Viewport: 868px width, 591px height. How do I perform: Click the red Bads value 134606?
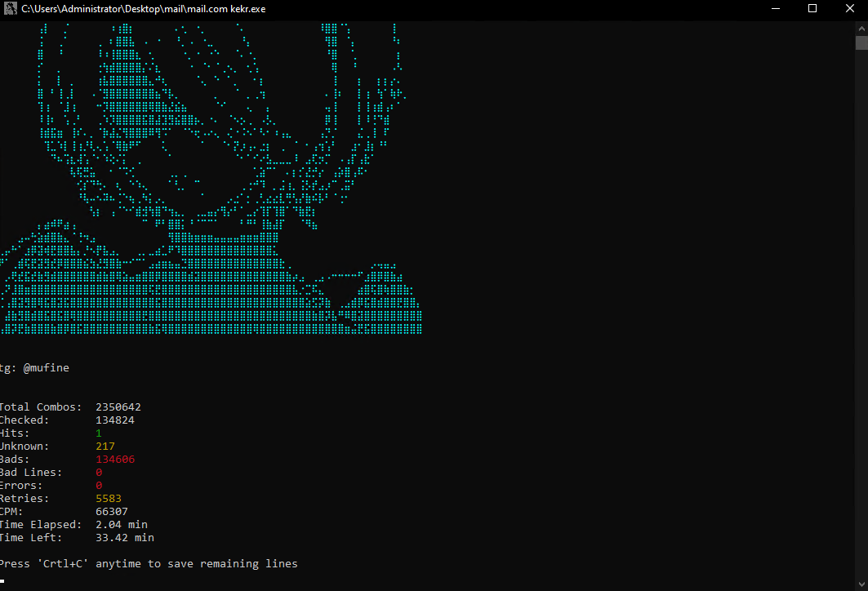[x=115, y=460]
